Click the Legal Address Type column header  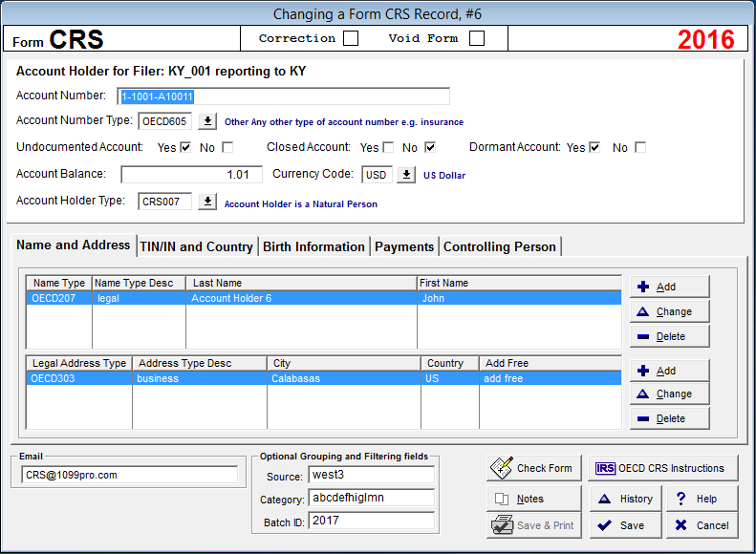(x=79, y=363)
